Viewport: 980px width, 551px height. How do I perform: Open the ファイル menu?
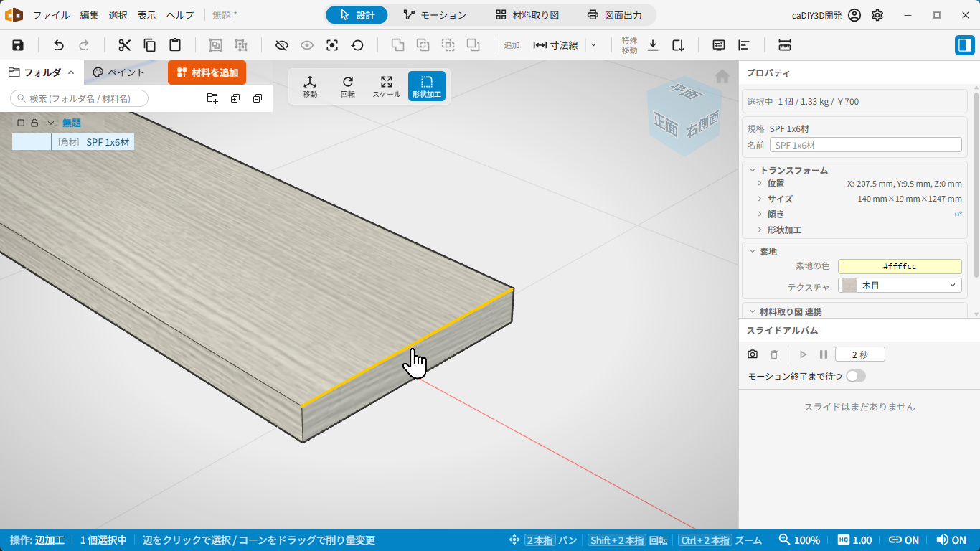[51, 15]
